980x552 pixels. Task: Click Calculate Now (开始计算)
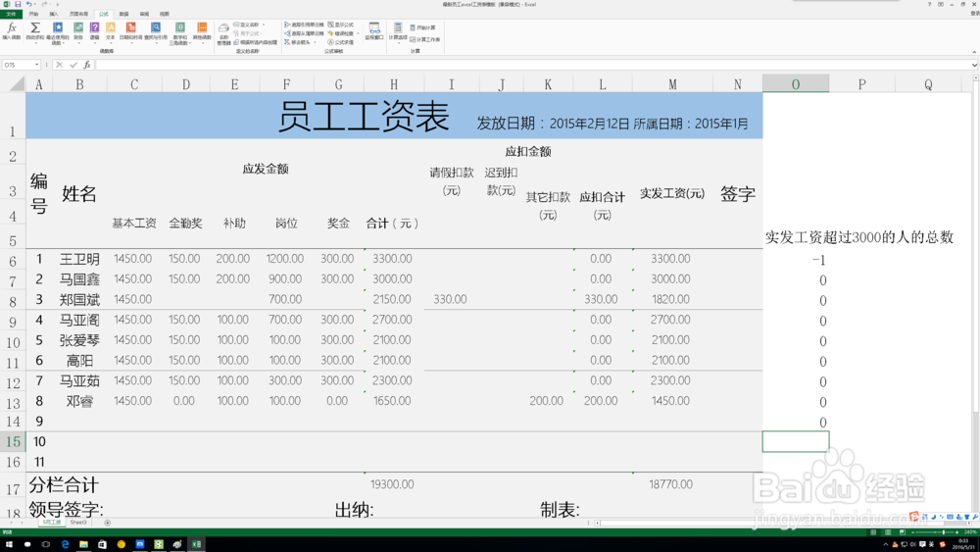[423, 27]
